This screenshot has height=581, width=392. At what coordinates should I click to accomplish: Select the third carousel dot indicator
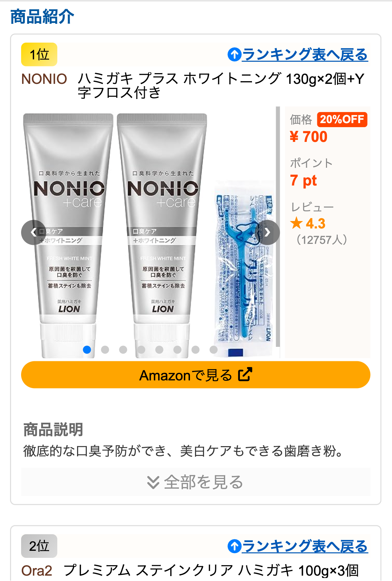point(123,350)
